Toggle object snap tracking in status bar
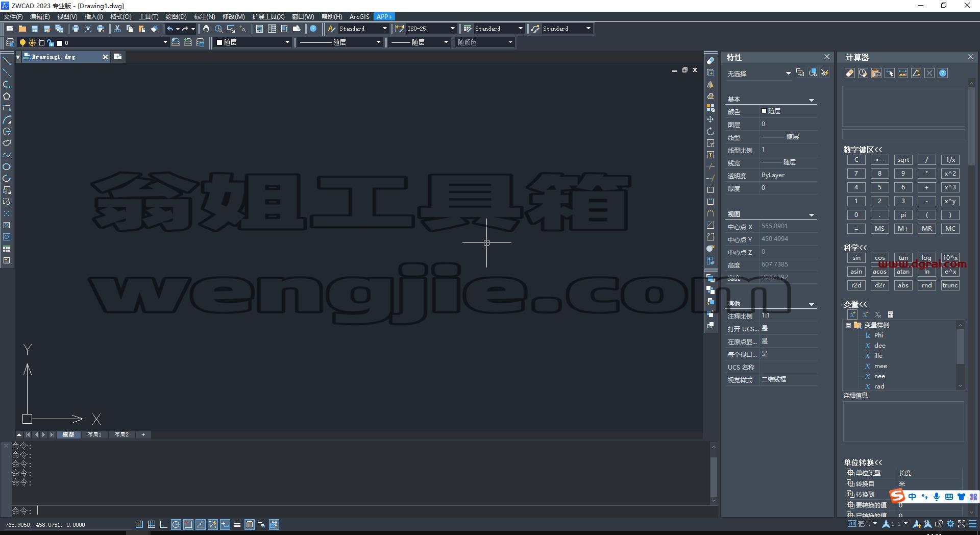 [x=201, y=524]
